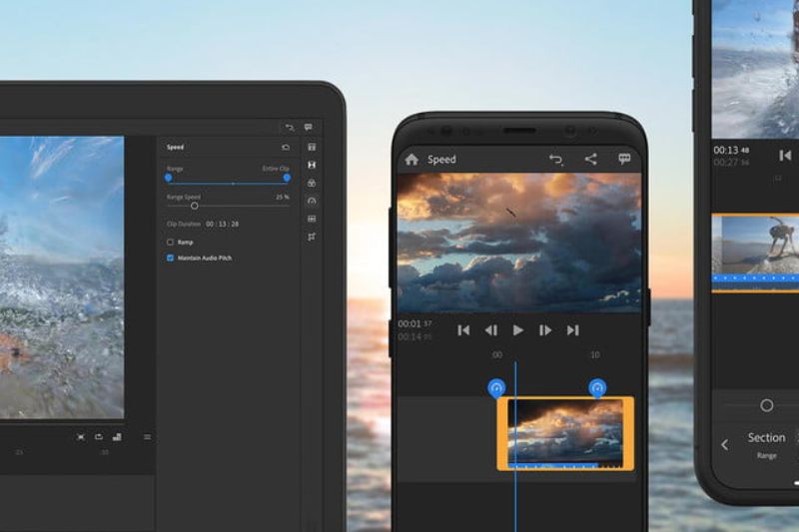Viewport: 799px width, 532px height.
Task: Open the comment bubble icon on the tablet
Action: tap(309, 128)
